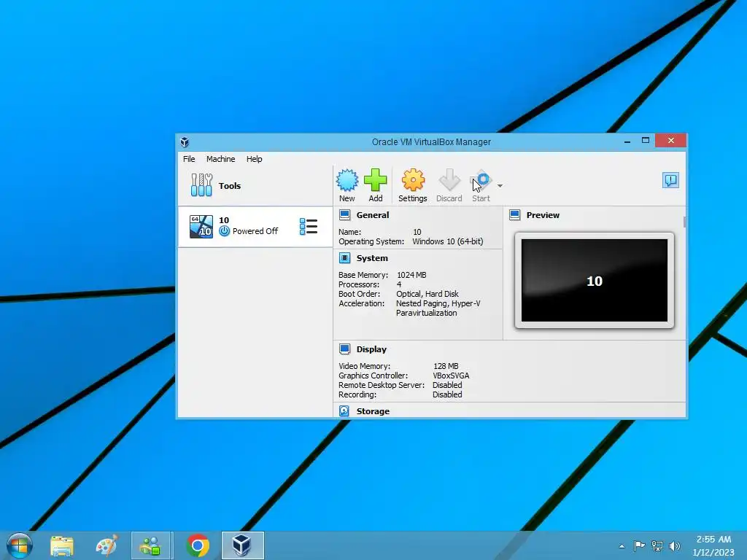
Task: Open the Windows Start orb
Action: [x=20, y=545]
